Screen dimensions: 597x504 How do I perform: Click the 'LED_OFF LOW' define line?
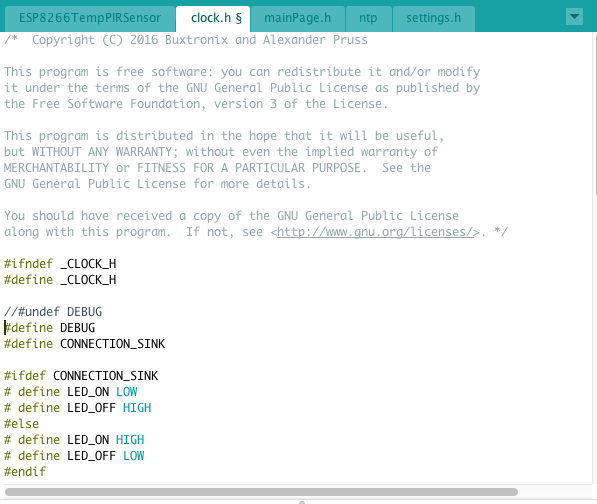(74, 456)
